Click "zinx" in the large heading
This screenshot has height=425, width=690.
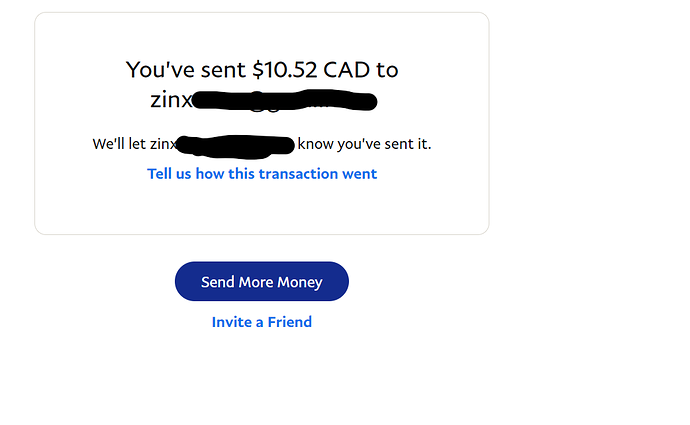tap(170, 100)
